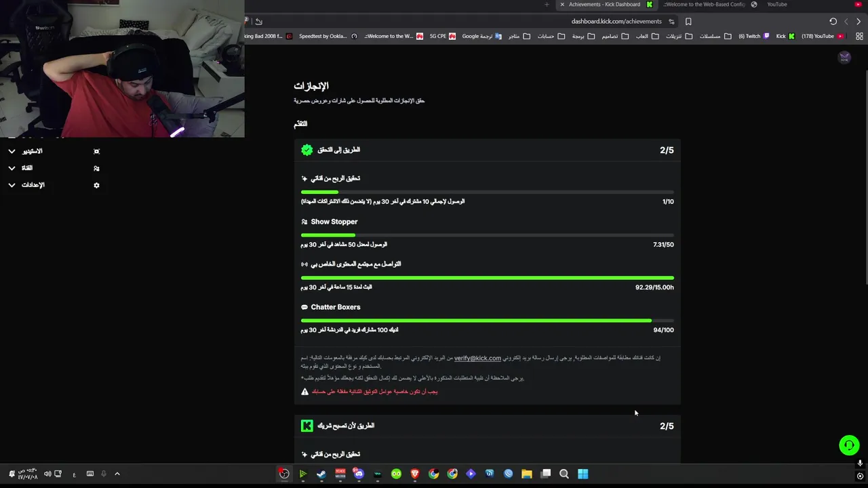
Task: Click the profile avatar in top right
Action: [x=844, y=58]
